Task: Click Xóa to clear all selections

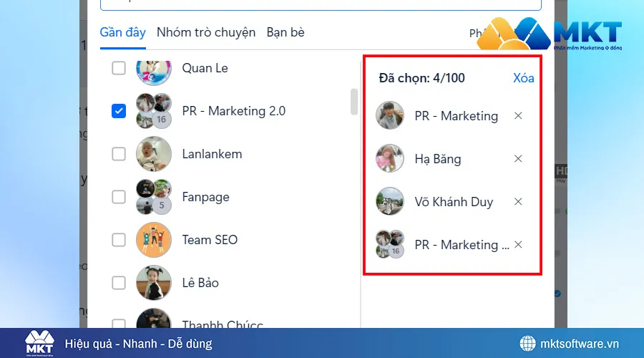Action: [523, 78]
